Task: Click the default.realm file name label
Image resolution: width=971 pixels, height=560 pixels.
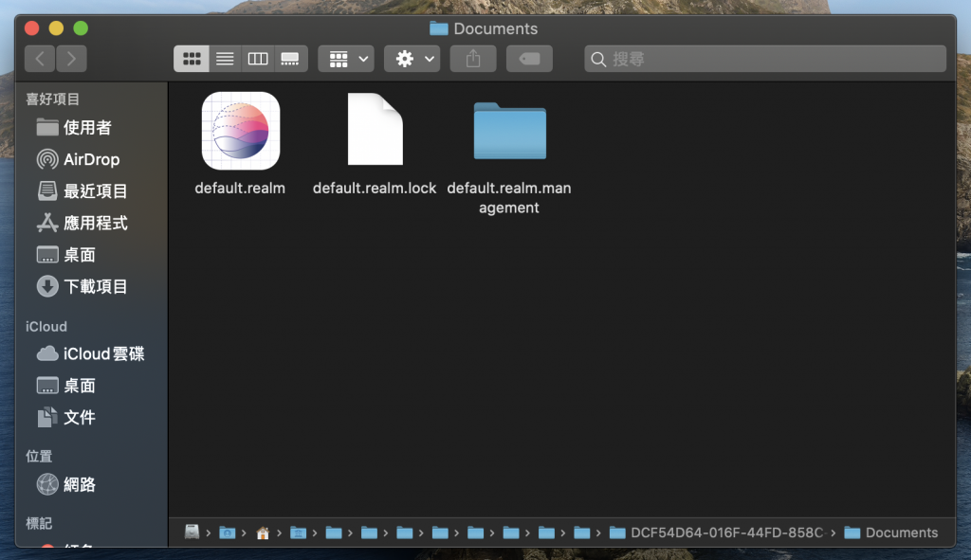Action: (x=240, y=189)
